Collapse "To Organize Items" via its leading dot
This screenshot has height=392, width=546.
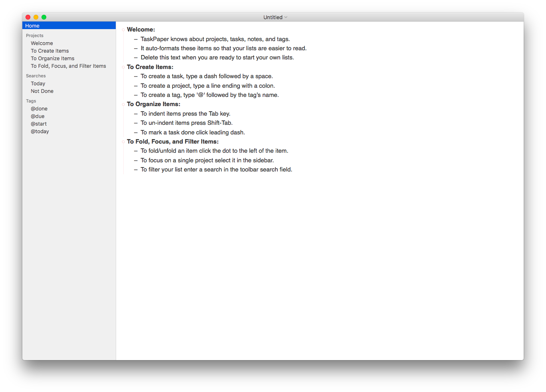123,104
